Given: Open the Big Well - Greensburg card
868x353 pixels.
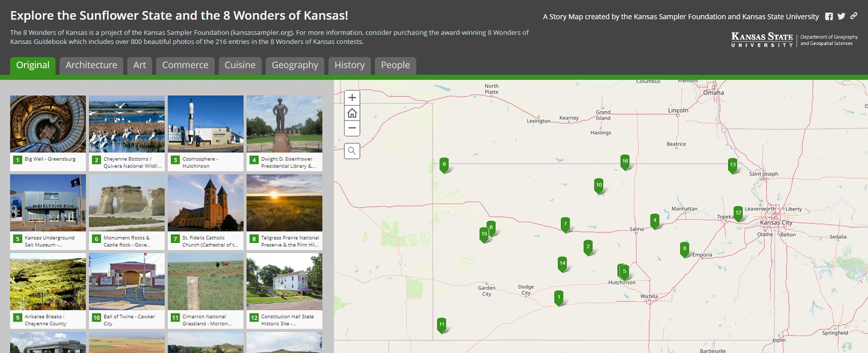Looking at the screenshot, I should (x=48, y=133).
